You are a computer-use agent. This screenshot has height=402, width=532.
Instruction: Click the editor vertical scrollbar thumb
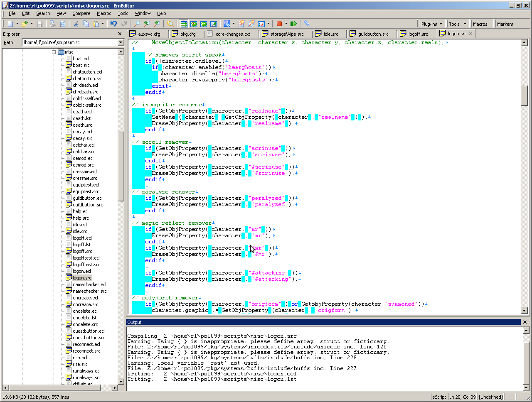click(x=525, y=96)
